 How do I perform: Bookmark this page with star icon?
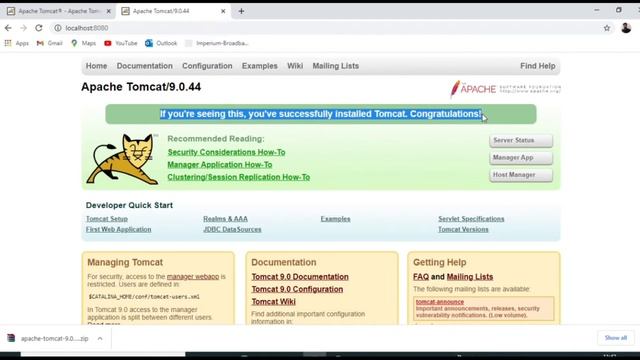[607, 28]
